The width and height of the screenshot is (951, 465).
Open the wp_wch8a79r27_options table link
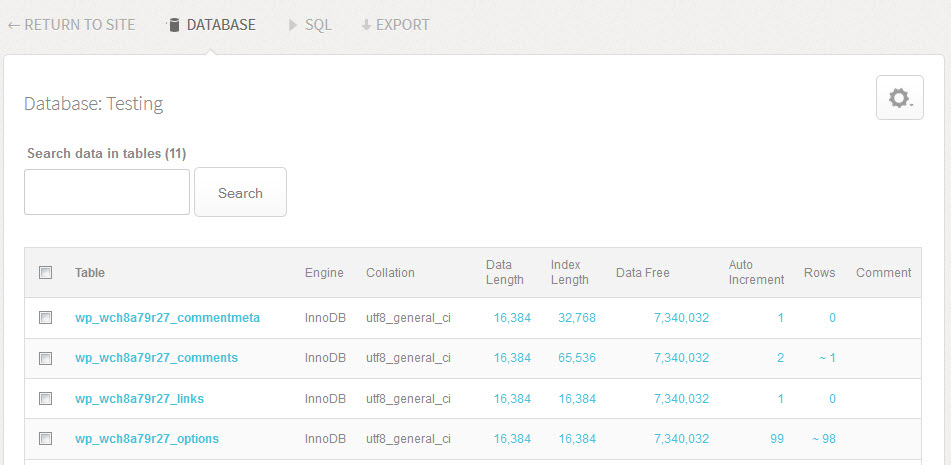[x=147, y=438]
